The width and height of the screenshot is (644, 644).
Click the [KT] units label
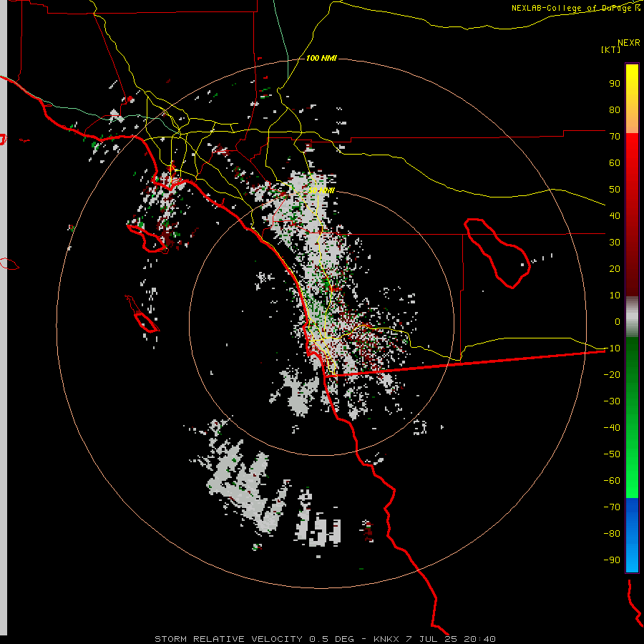click(611, 49)
